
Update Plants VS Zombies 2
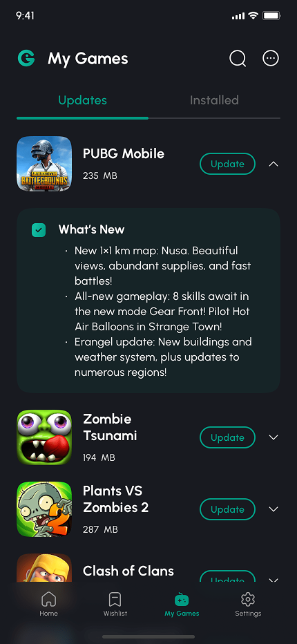[x=227, y=509]
